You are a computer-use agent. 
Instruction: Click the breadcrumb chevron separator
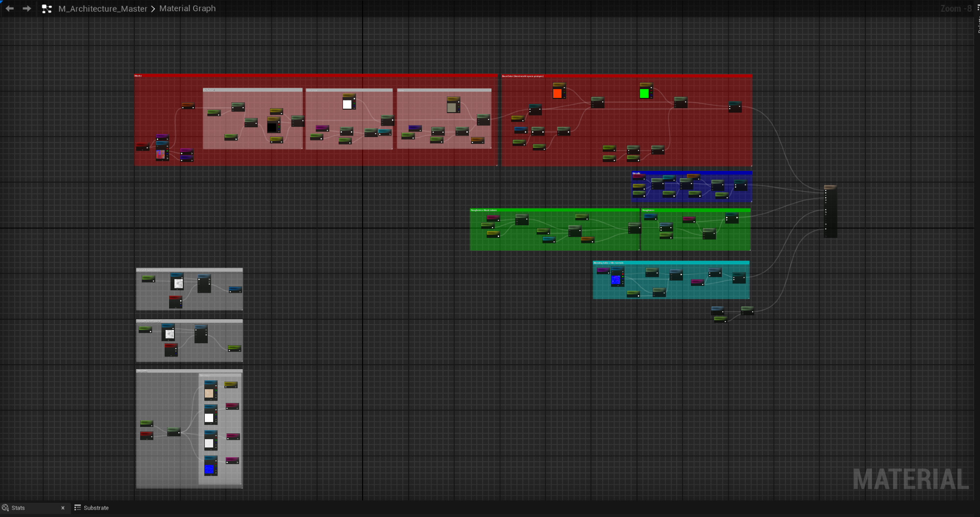coord(153,9)
